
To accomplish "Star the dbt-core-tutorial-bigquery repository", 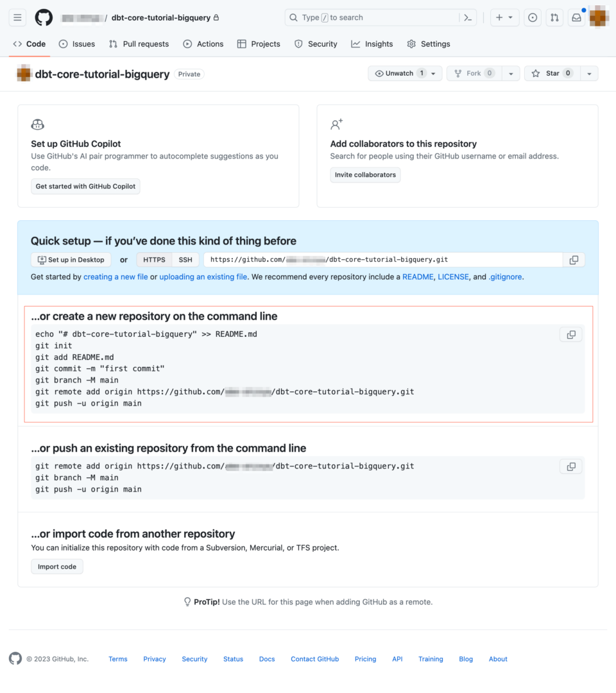I will coord(553,73).
